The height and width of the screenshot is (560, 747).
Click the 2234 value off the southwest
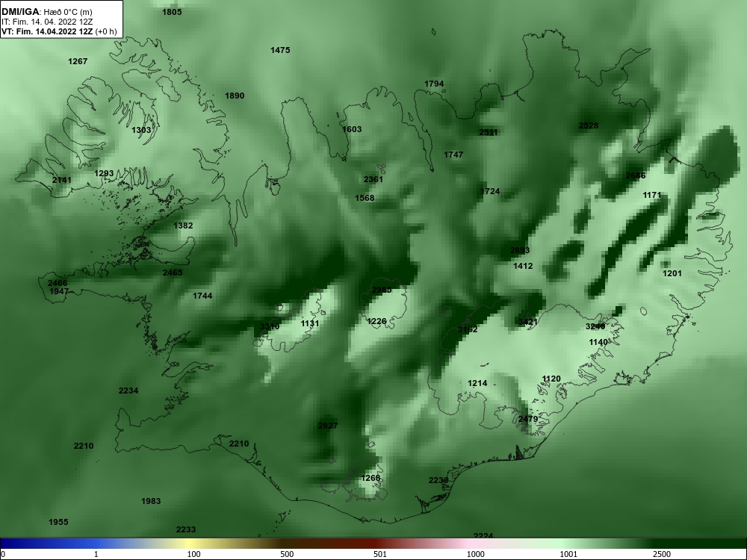click(x=128, y=391)
